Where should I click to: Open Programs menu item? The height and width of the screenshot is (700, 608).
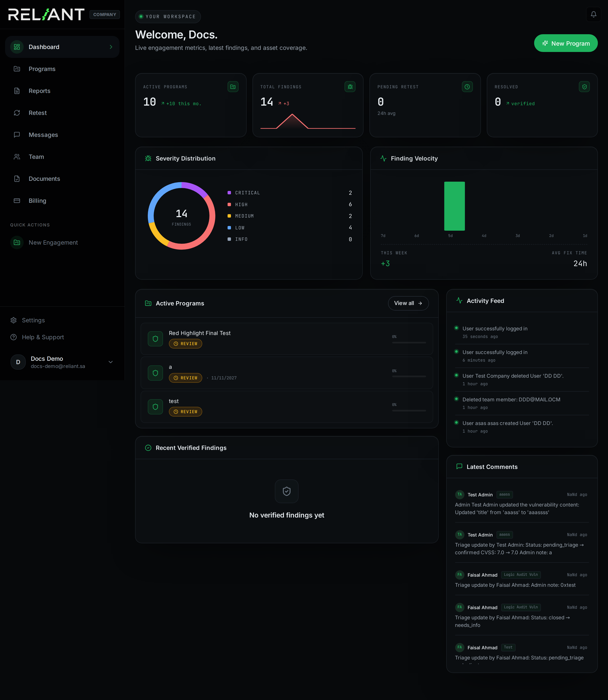tap(62, 69)
